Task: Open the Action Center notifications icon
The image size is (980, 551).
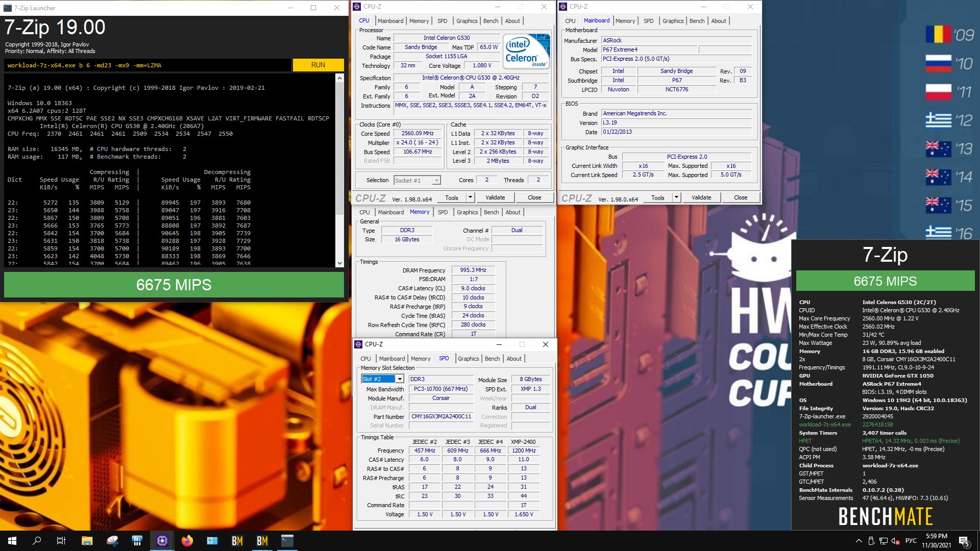Action: tap(964, 541)
